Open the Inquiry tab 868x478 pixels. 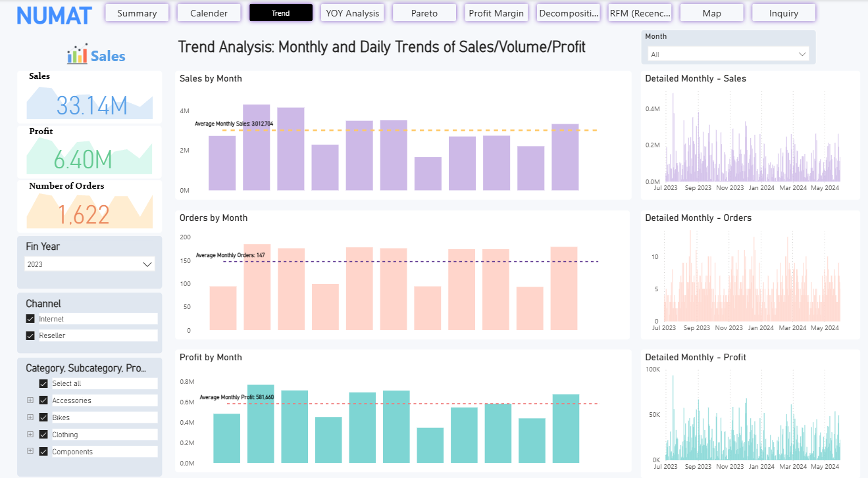point(784,12)
